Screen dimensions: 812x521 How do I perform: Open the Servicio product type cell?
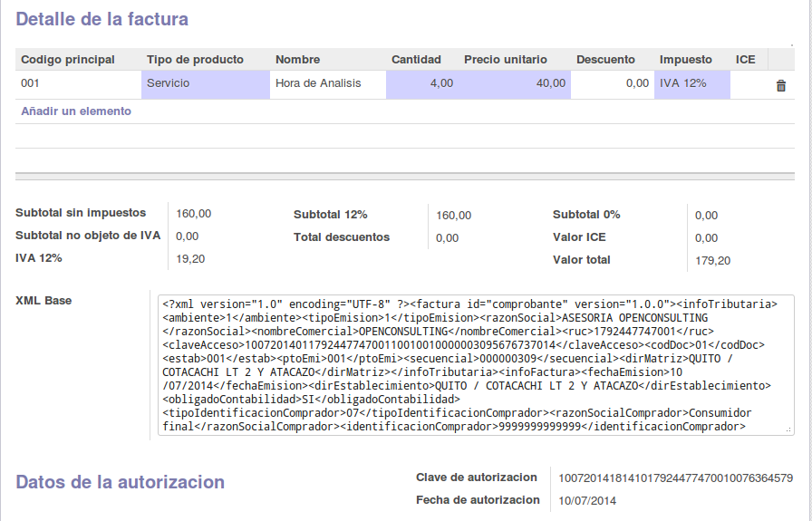[205, 84]
